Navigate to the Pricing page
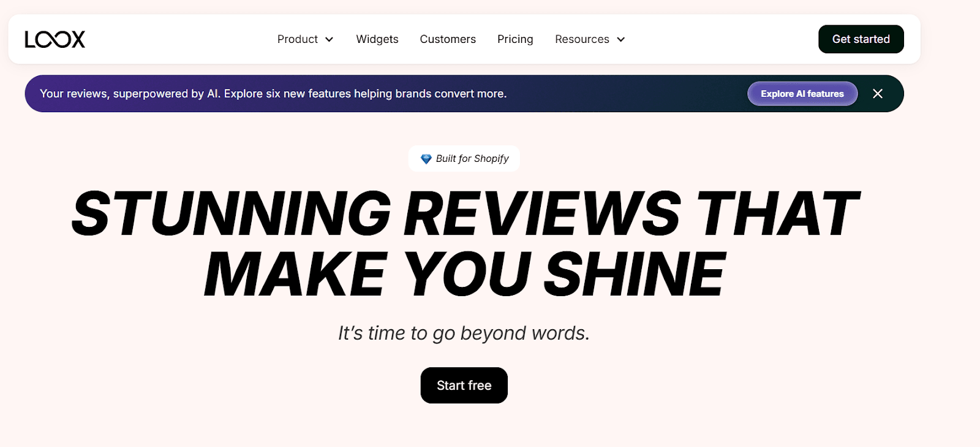980x447 pixels. (x=514, y=39)
